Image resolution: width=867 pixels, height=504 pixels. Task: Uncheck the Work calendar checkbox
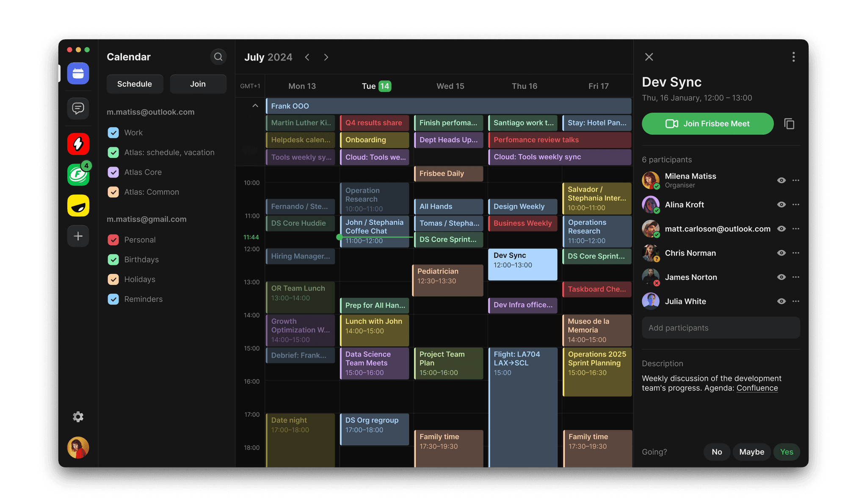(113, 132)
